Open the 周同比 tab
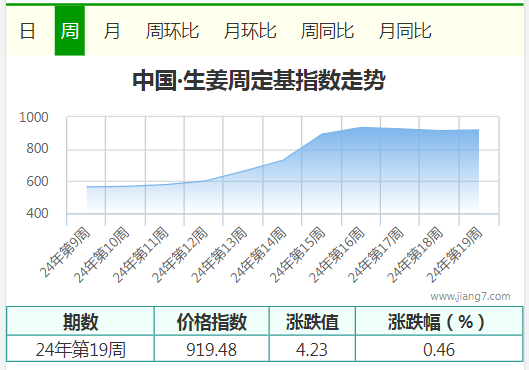 point(328,31)
